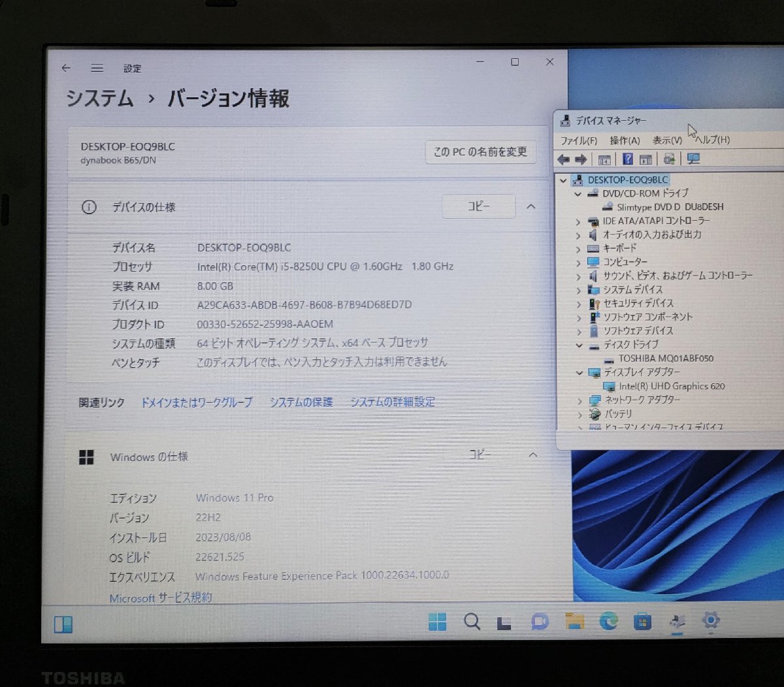Select ソフトウェア コンポーネント tree item
The image size is (784, 687).
coord(647,317)
